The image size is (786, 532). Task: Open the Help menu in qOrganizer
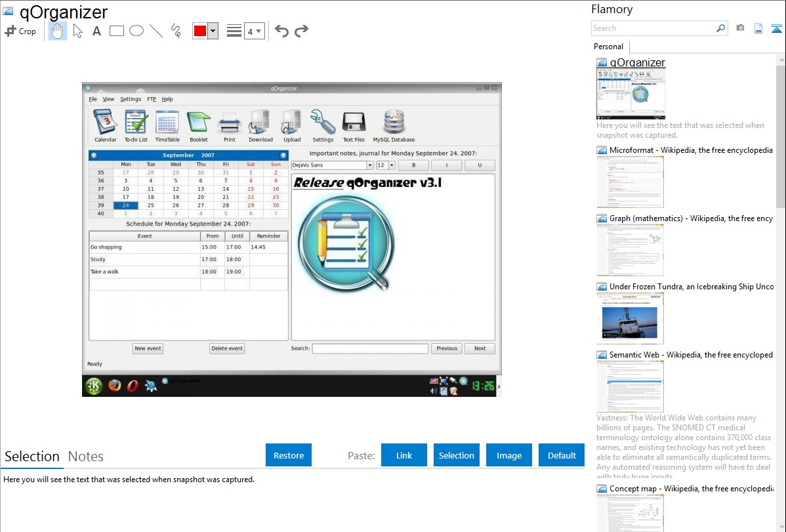(167, 99)
